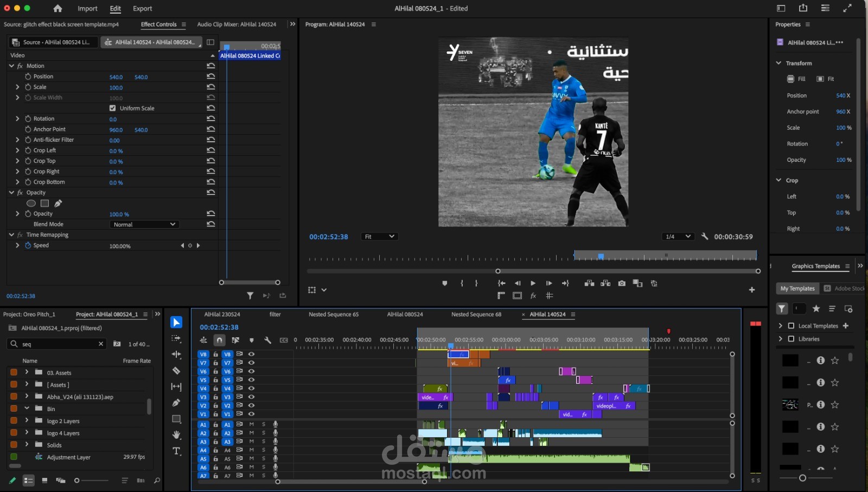Click the Graphics Templates thumbnail size slider

click(x=806, y=478)
